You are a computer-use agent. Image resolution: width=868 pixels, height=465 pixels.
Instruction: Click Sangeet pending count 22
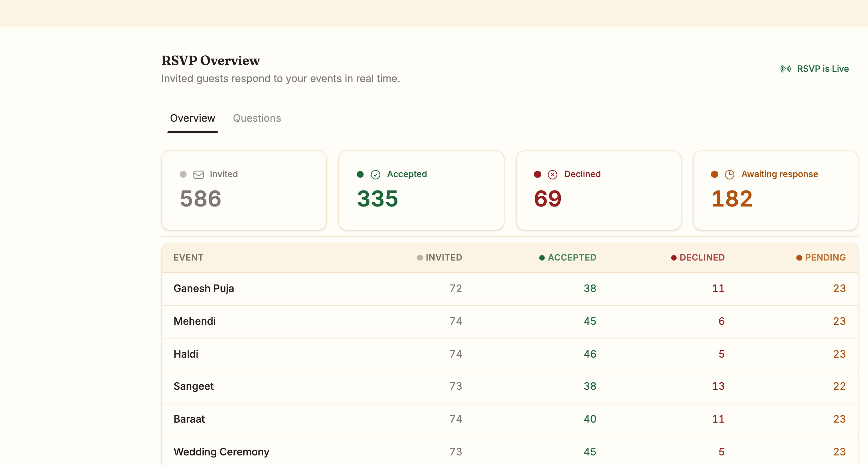pyautogui.click(x=840, y=386)
